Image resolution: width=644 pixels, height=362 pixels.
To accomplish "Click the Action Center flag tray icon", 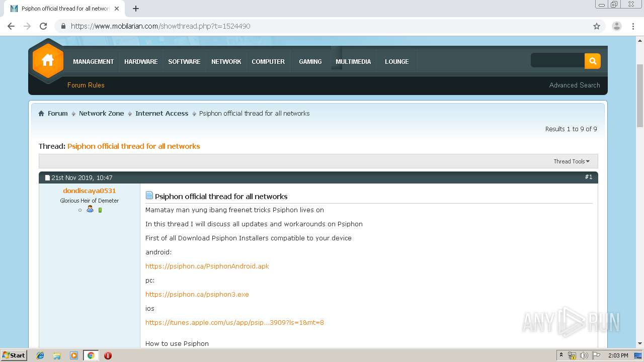I will [596, 355].
